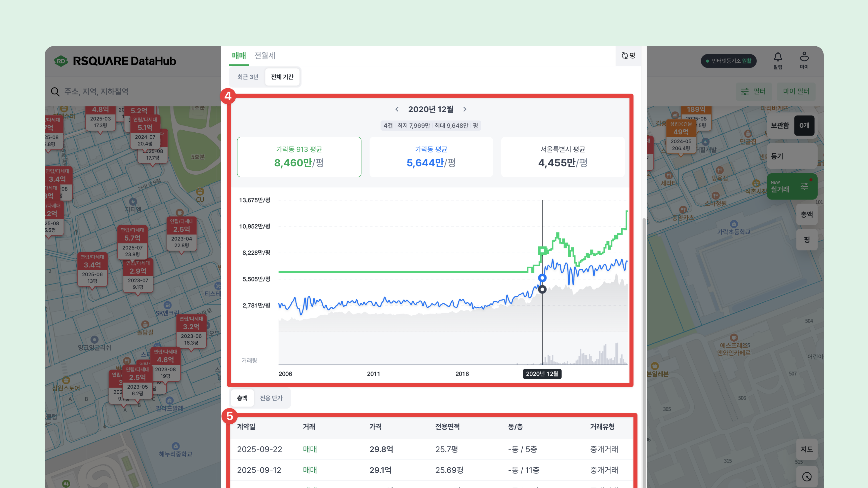
Task: Click the RSQUARE DataHub logo icon
Action: (61, 61)
